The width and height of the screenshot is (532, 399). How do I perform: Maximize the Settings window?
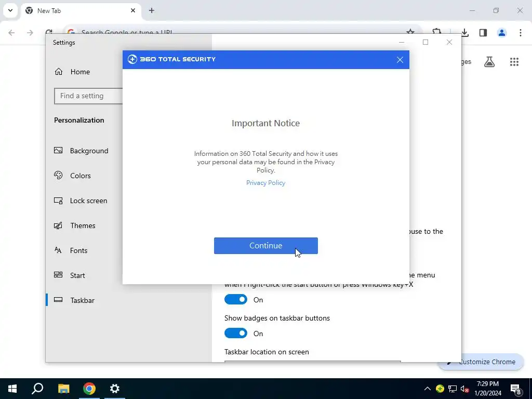coord(425,42)
